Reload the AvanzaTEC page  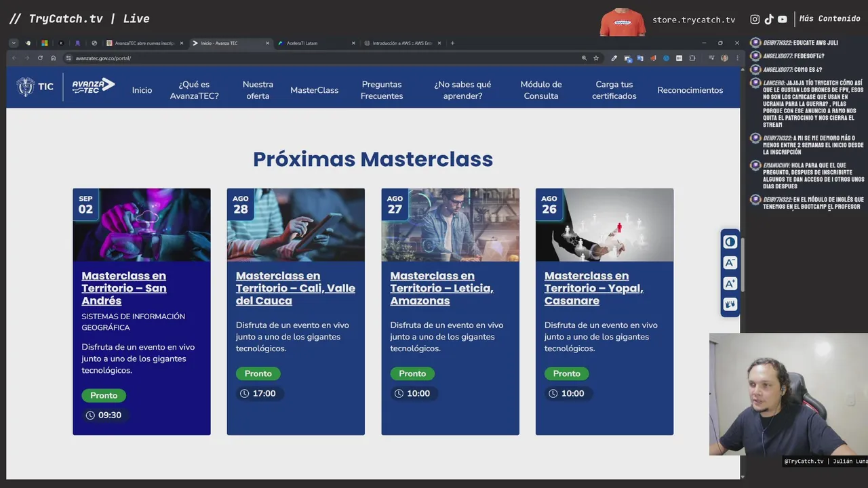click(x=40, y=58)
